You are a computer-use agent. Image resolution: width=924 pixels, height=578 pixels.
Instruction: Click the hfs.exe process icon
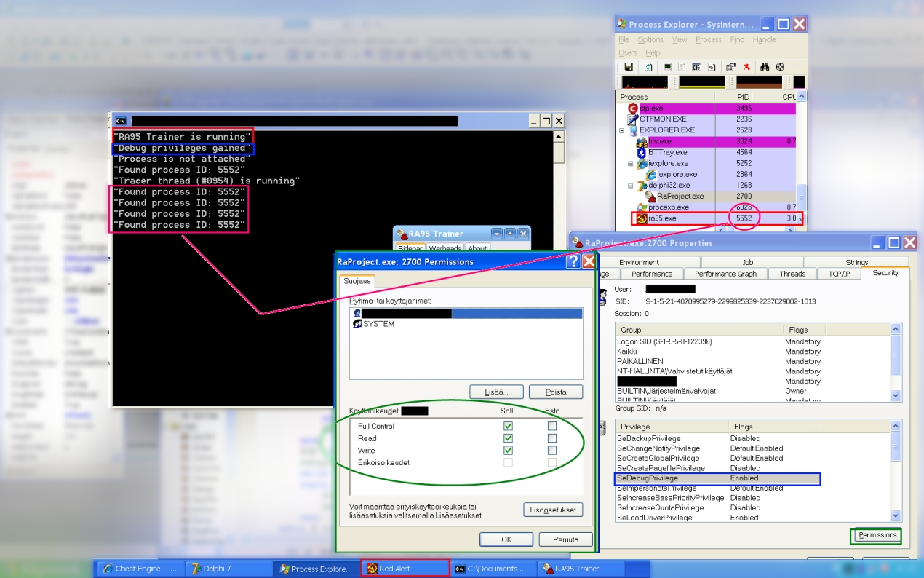[x=642, y=141]
